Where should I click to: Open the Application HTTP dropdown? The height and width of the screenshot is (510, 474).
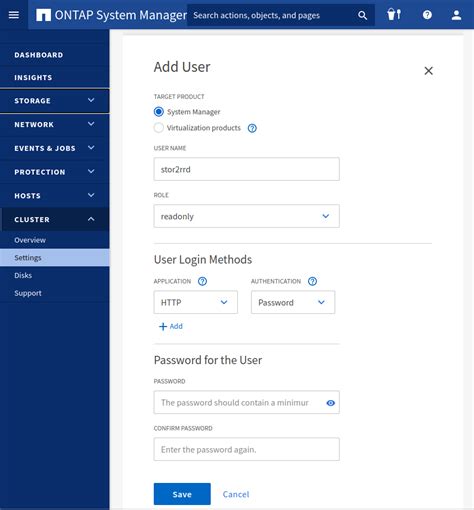pos(196,302)
